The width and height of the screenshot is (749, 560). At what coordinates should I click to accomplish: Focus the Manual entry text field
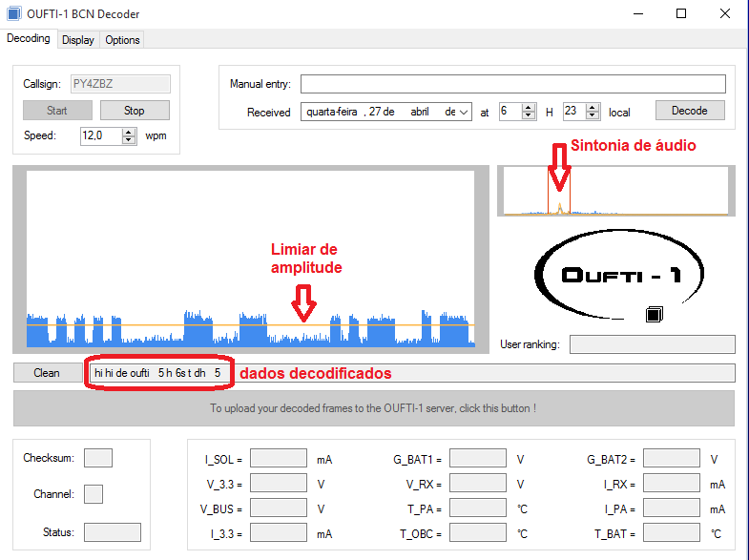tap(513, 84)
